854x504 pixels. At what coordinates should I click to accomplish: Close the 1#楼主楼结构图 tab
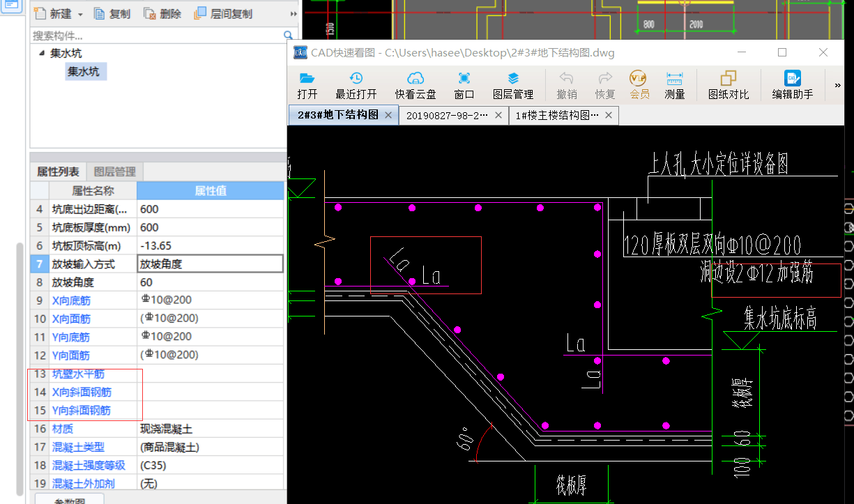click(609, 115)
